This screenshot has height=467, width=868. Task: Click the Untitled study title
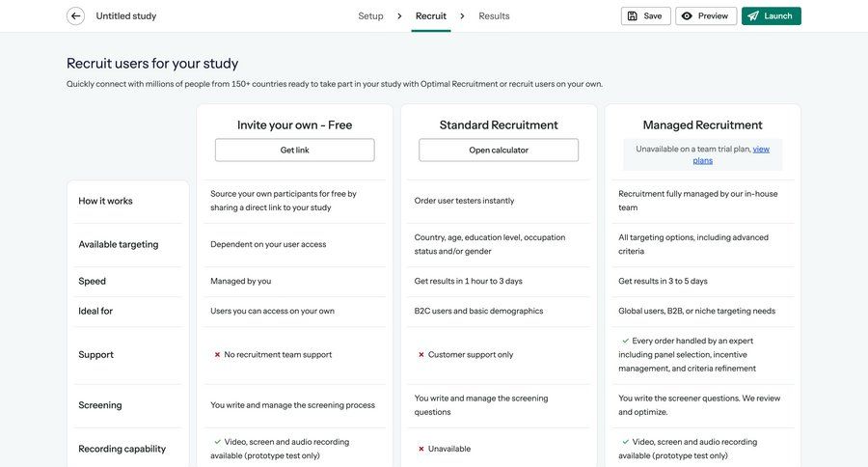pyautogui.click(x=126, y=16)
